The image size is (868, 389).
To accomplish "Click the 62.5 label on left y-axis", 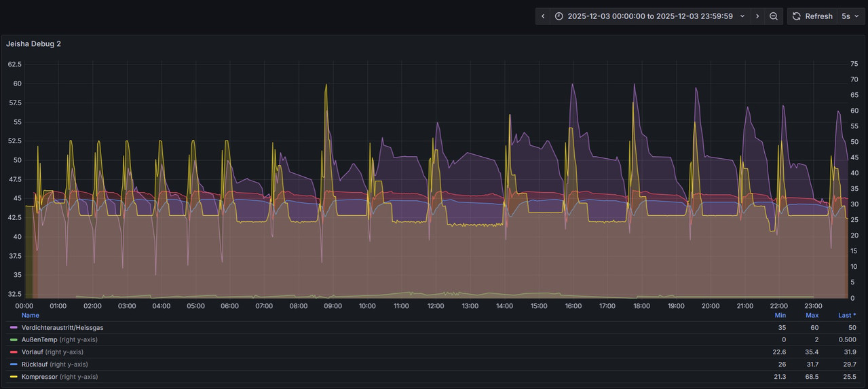I will [x=14, y=64].
